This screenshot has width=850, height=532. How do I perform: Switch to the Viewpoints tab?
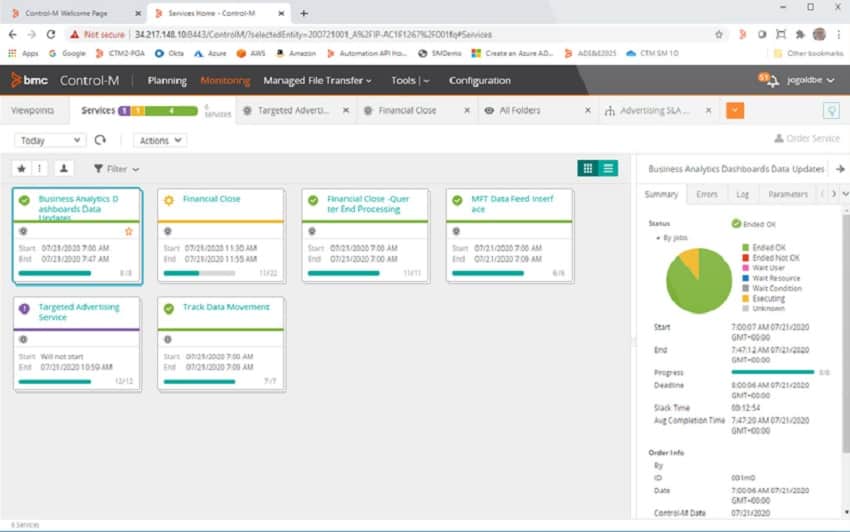tap(33, 110)
